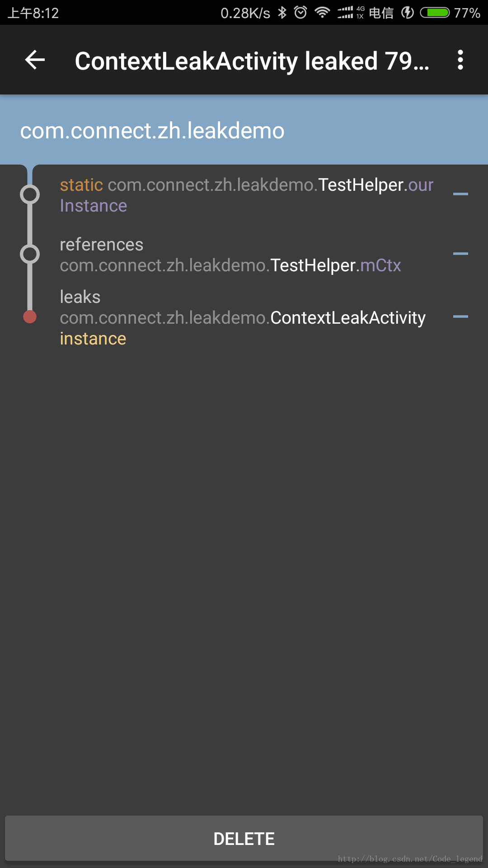
Task: Collapse the references TestHelper.mCtx row
Action: 460,254
